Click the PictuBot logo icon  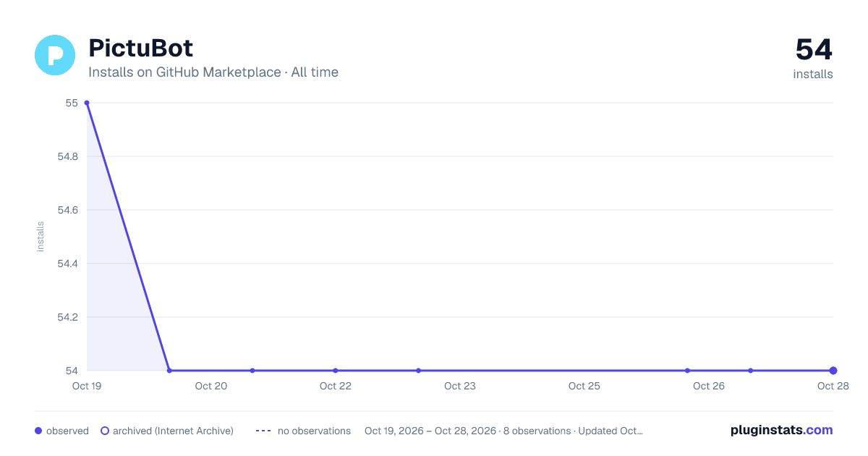[55, 55]
